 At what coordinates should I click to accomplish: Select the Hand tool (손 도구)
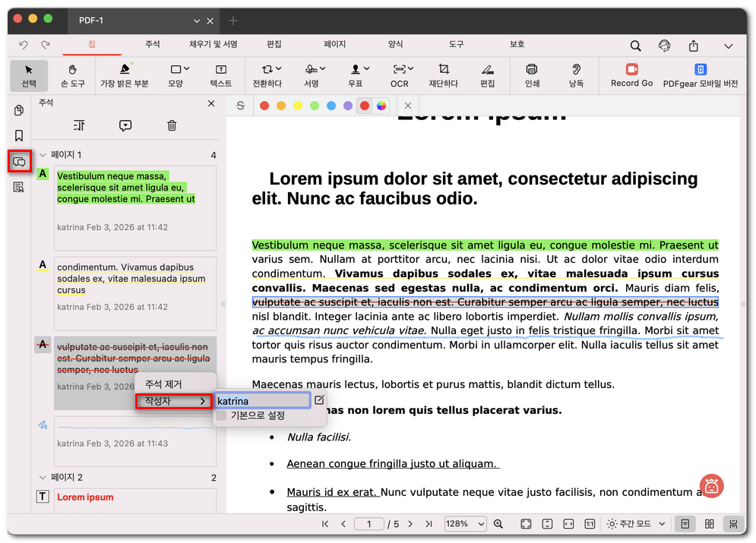pyautogui.click(x=72, y=74)
